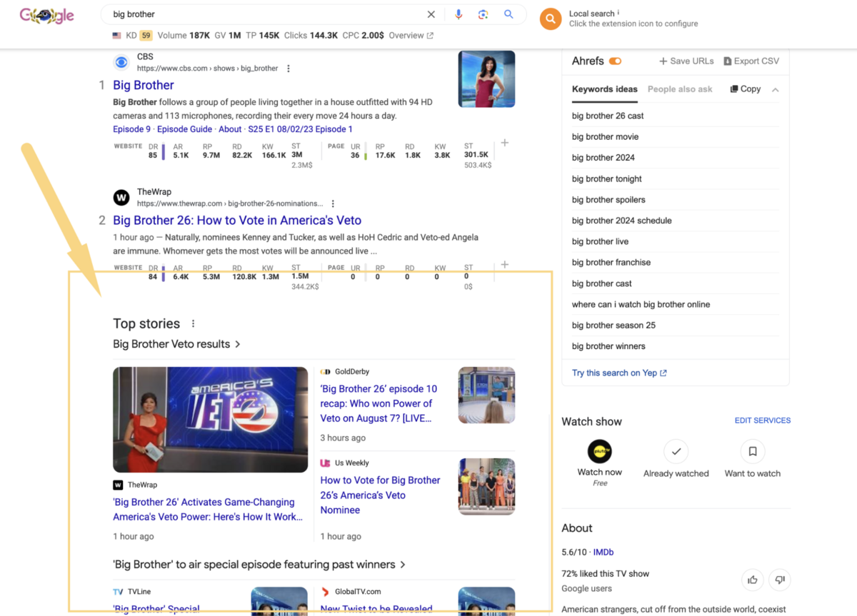Click the thumbs down icon
857x616 pixels.
click(x=780, y=580)
